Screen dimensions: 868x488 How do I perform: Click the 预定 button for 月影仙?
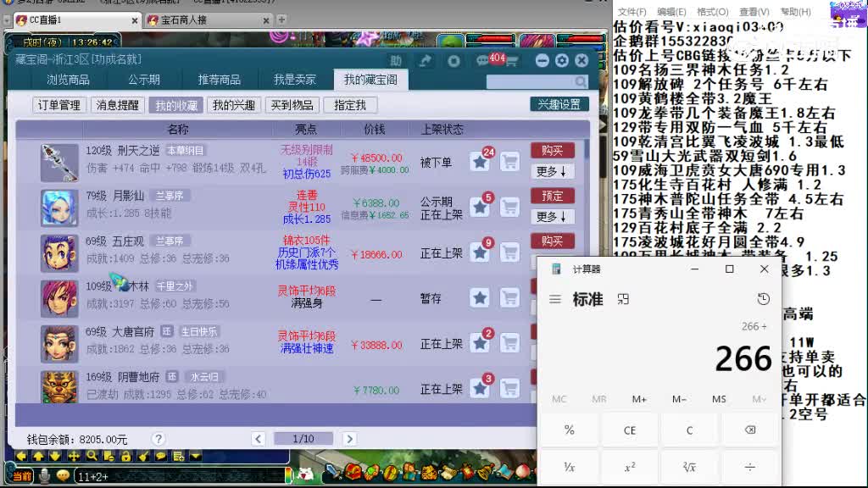(x=554, y=195)
